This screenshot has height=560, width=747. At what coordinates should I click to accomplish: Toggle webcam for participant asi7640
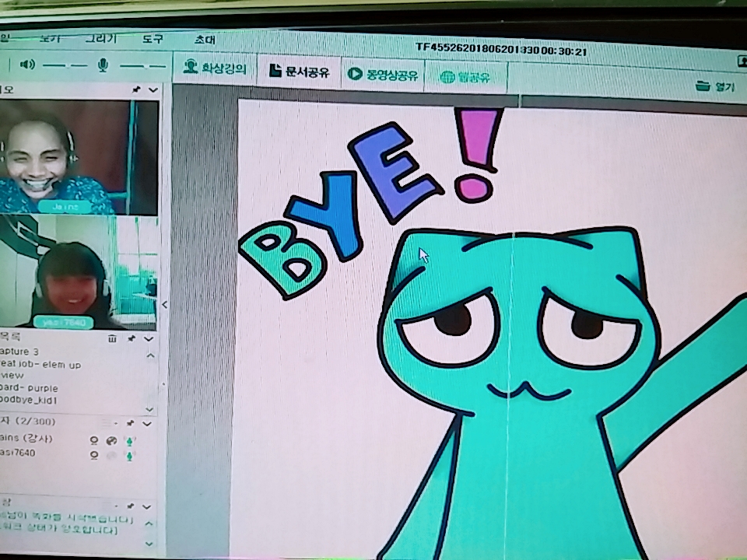[94, 454]
